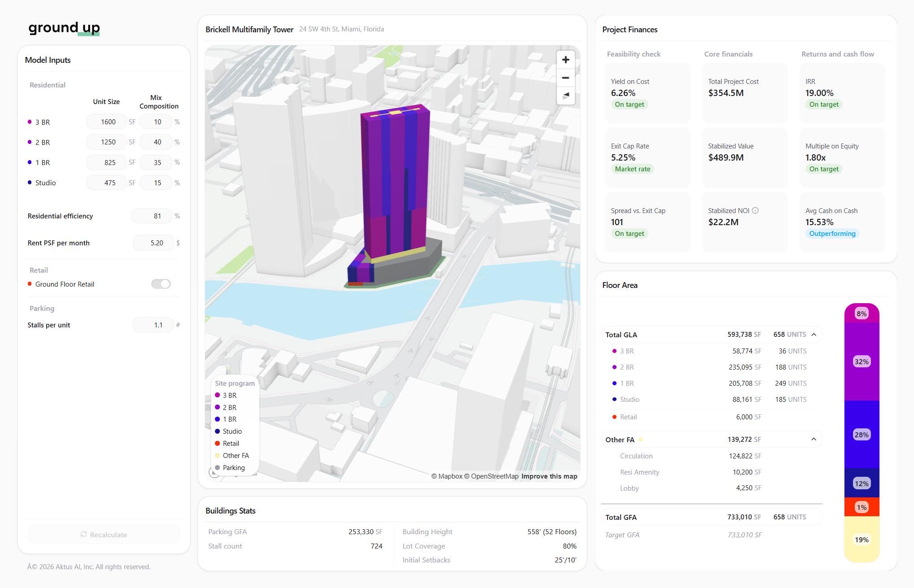Click the Stabilized NOI info icon
The height and width of the screenshot is (588, 914).
coord(755,210)
